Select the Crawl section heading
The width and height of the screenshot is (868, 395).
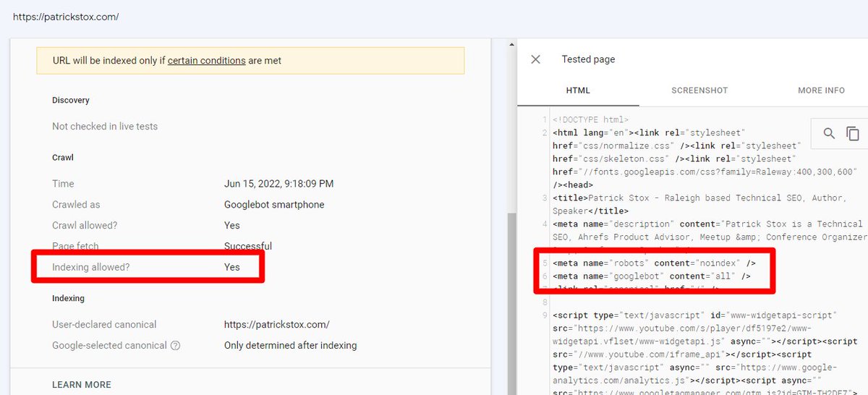63,157
